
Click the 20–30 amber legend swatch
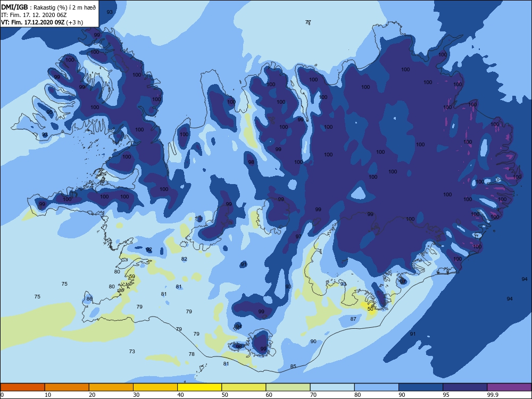(111, 387)
